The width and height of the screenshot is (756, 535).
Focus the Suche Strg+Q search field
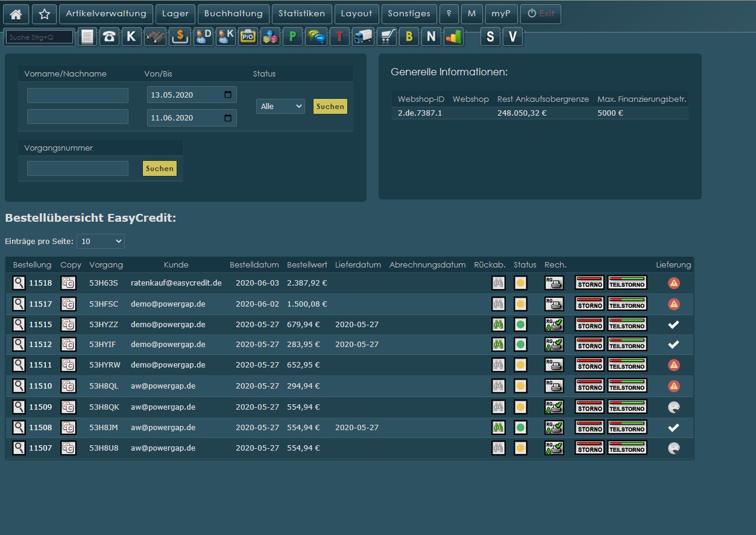coord(39,37)
